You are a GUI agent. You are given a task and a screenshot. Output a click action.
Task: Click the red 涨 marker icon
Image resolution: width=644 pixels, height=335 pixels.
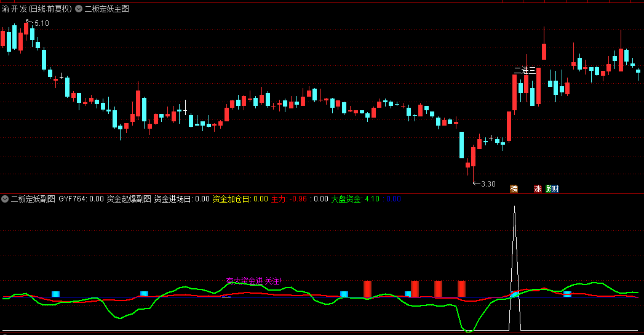[538, 188]
